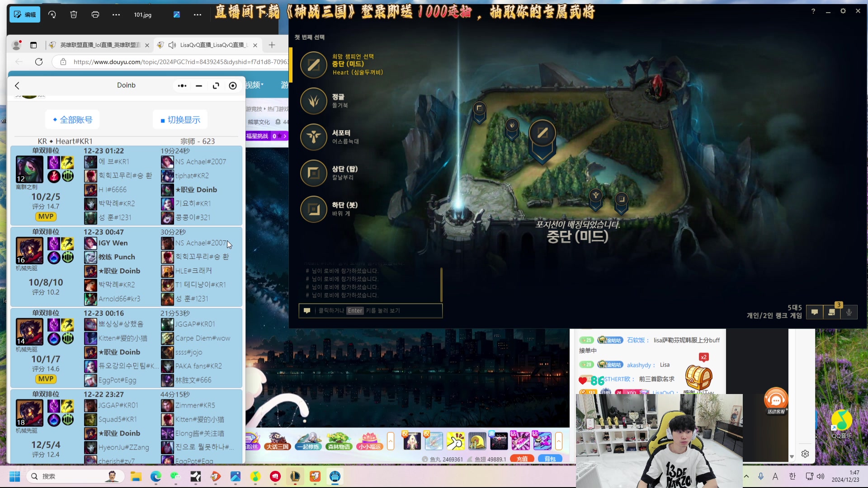
Task: Click the 活动客服 customer service icon
Action: tap(776, 401)
